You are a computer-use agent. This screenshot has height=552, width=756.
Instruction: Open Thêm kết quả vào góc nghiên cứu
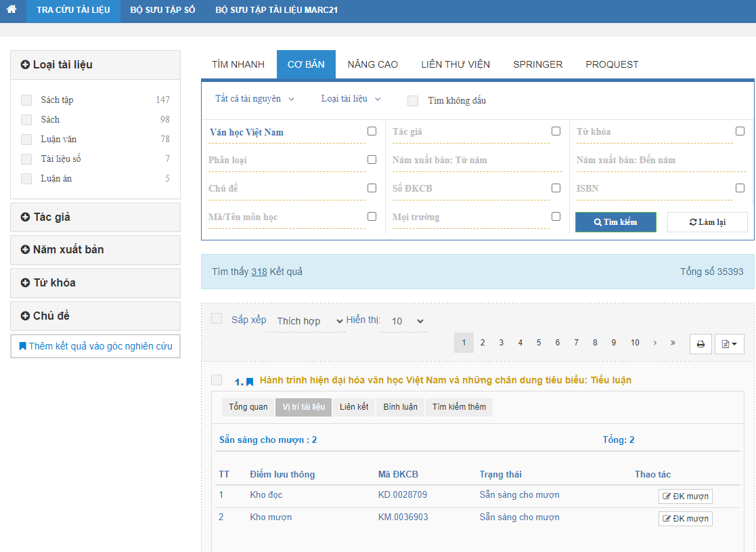click(95, 346)
